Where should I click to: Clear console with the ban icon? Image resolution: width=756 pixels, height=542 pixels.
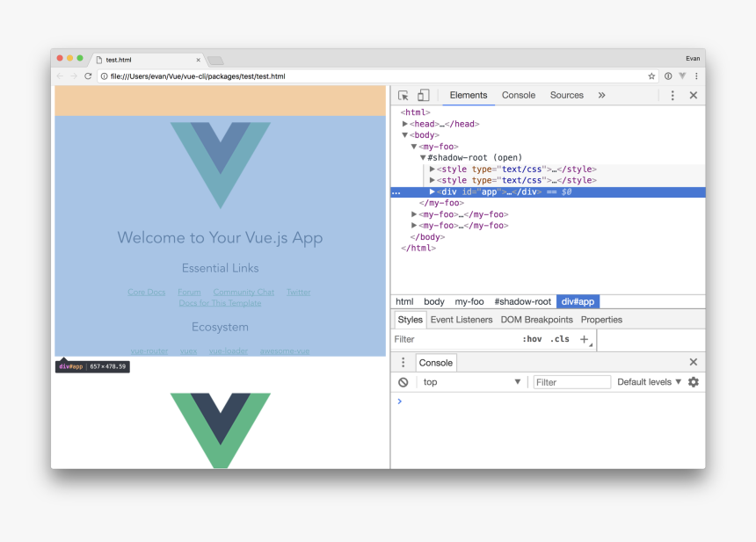tap(403, 382)
